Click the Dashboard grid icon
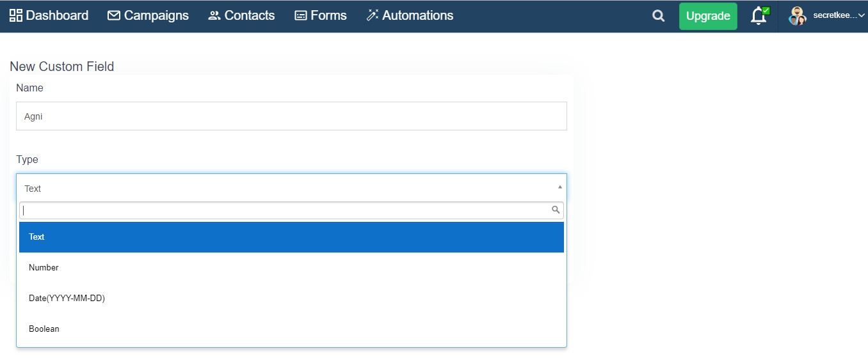This screenshot has height=358, width=868. pos(16,15)
